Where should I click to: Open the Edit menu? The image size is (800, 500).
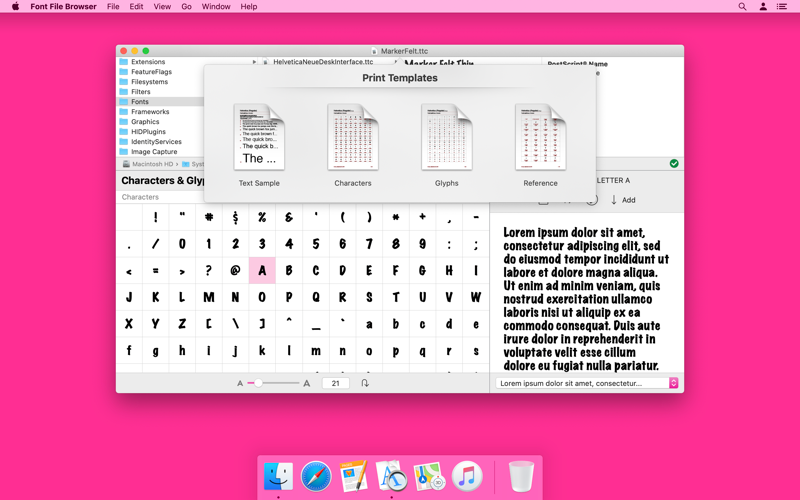[136, 7]
